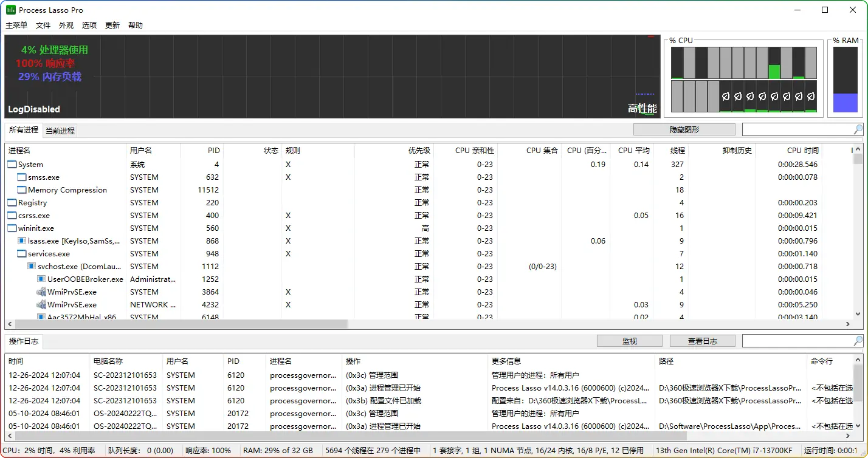This screenshot has height=458, width=868.
Task: Open the 帮助 menu
Action: coord(136,26)
